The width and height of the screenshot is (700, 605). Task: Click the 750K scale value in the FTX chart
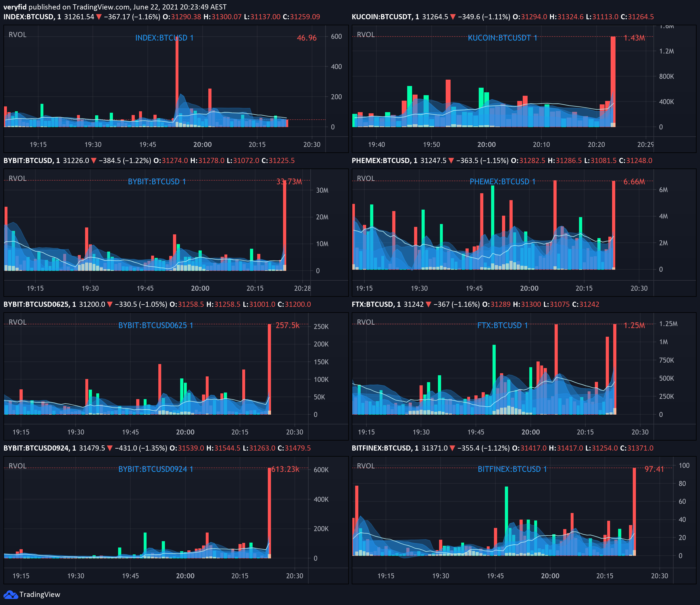click(667, 360)
